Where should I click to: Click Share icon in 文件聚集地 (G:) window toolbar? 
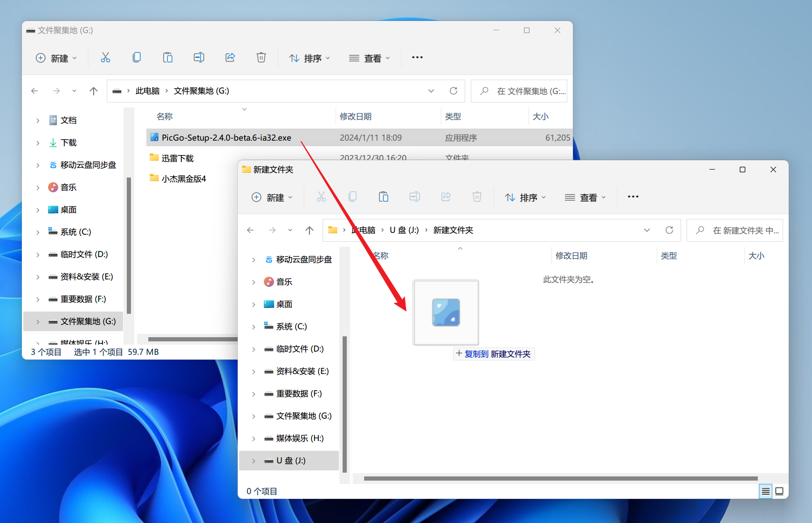230,58
